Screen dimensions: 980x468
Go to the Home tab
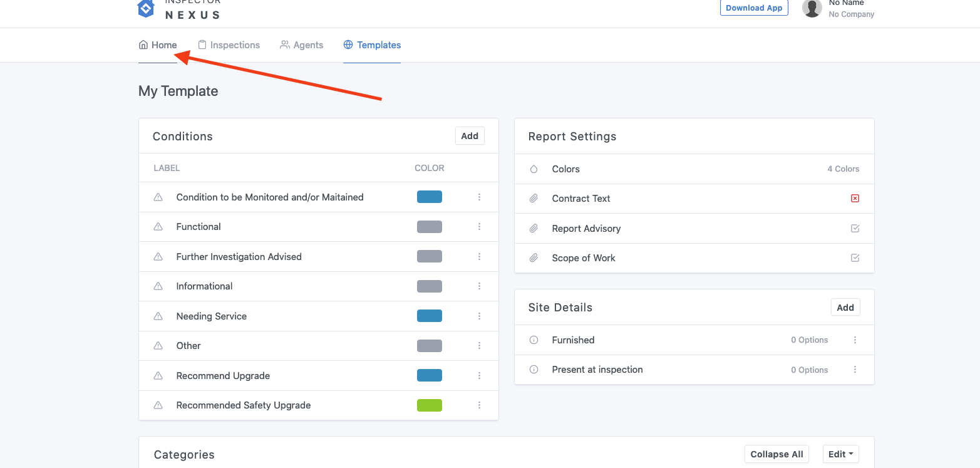coord(158,45)
